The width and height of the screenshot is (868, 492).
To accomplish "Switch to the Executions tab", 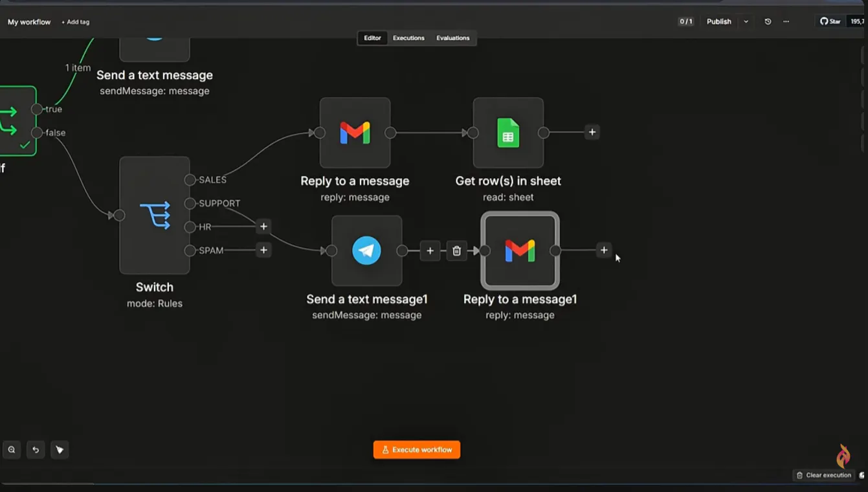I will [408, 38].
